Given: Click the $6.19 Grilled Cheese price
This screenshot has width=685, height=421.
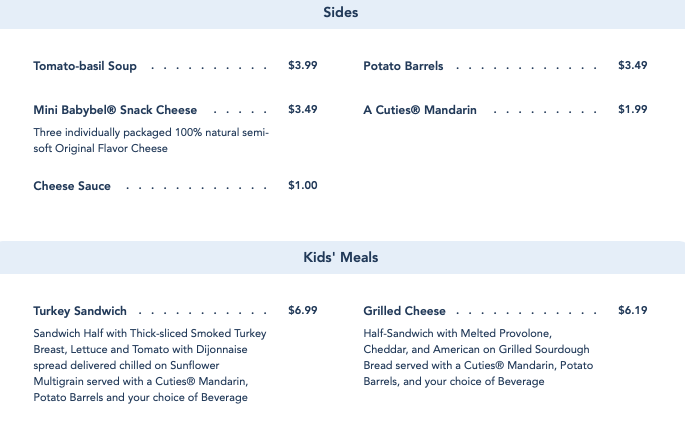Looking at the screenshot, I should 632,310.
